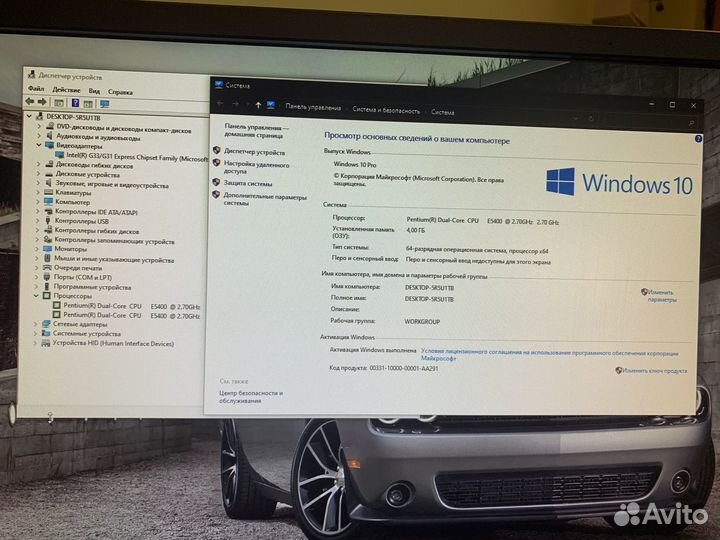The height and width of the screenshot is (540, 720).
Task: Click the Клавиатуры keyboard icon
Action: (49, 192)
